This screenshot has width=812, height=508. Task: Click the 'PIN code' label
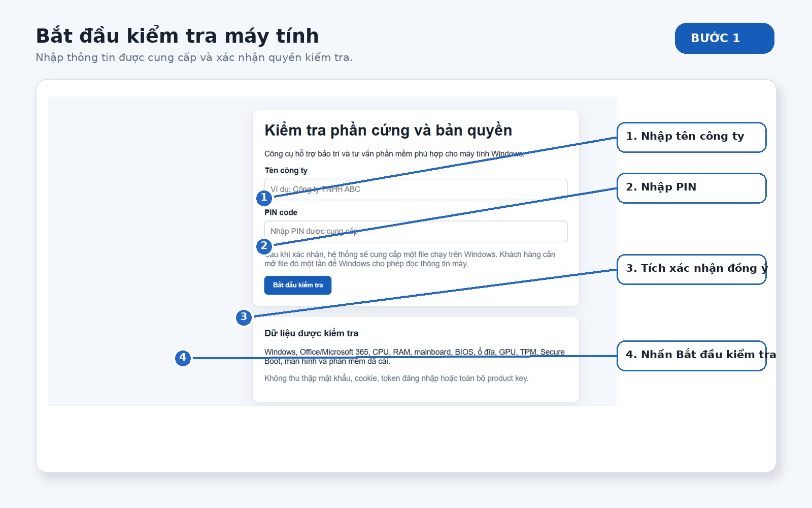(281, 212)
